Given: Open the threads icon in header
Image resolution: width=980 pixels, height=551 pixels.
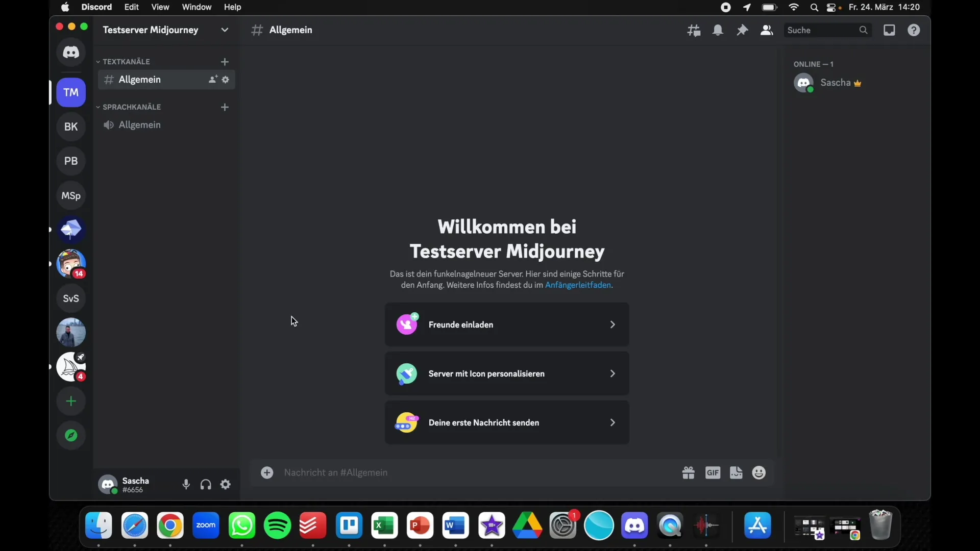Looking at the screenshot, I should [694, 30].
